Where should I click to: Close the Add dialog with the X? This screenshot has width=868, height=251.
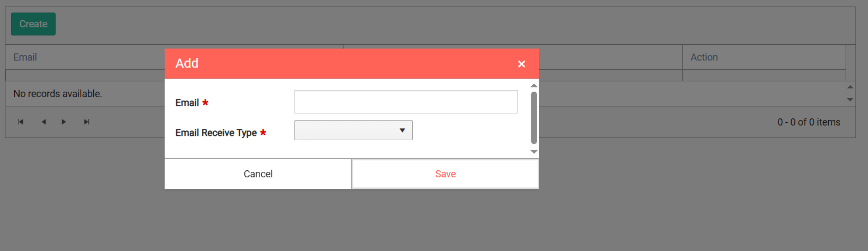pyautogui.click(x=521, y=64)
